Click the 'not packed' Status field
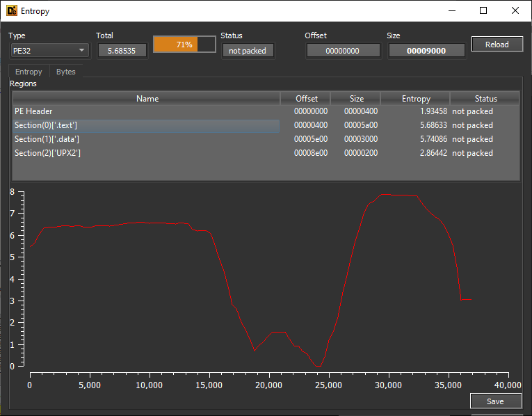This screenshot has width=532, height=416. click(248, 50)
